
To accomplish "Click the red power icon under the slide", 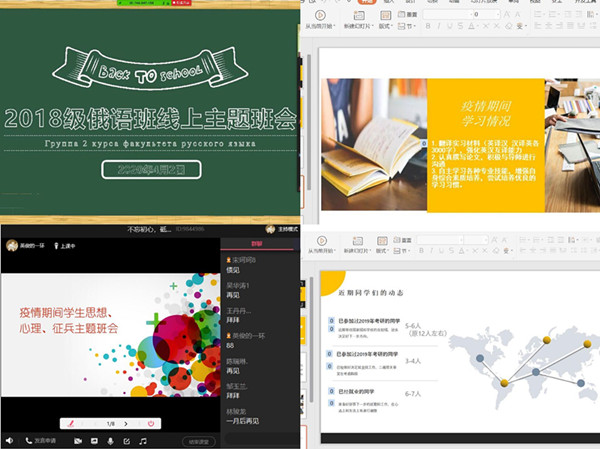I will click(150, 423).
